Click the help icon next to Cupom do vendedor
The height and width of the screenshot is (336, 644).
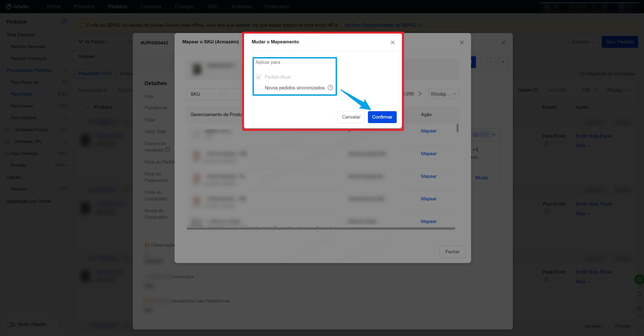coord(168,150)
